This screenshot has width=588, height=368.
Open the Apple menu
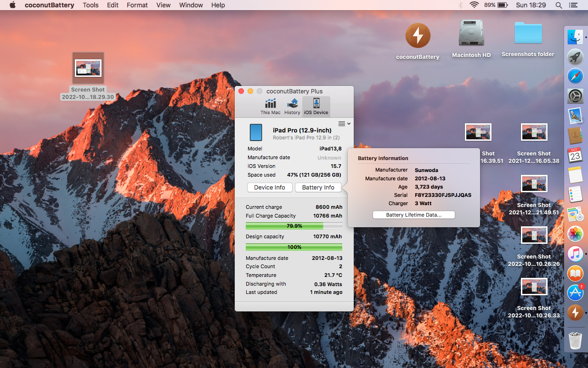click(x=12, y=5)
